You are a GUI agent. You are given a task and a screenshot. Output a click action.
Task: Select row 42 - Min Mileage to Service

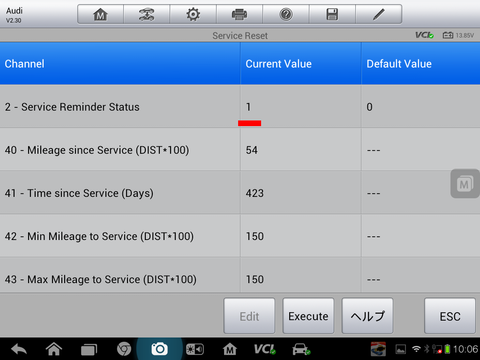[x=240, y=236]
